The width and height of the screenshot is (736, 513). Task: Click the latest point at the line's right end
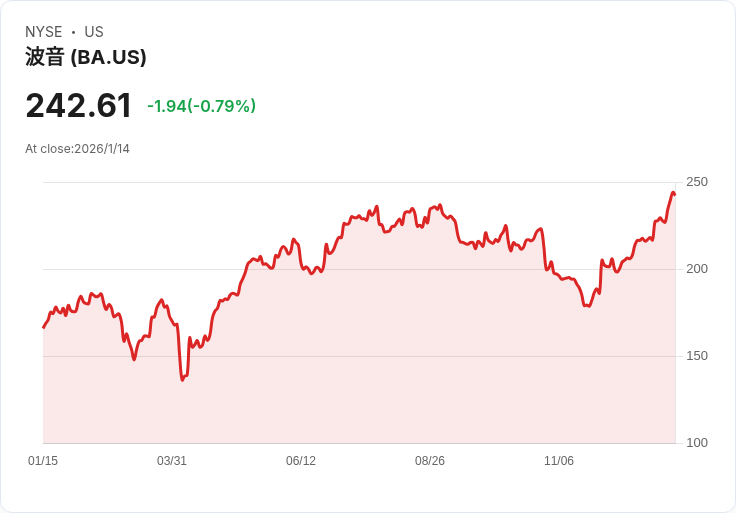tap(674, 193)
